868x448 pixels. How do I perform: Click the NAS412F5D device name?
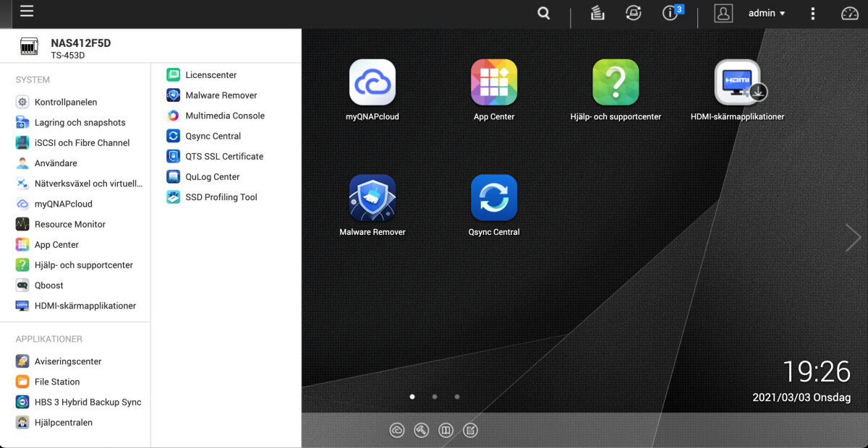coord(81,43)
